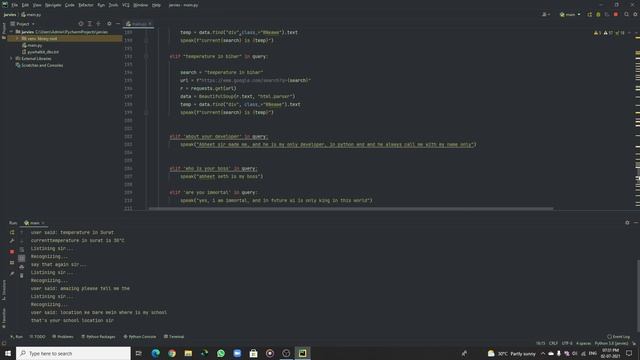Open the Problems tool window

[63, 337]
